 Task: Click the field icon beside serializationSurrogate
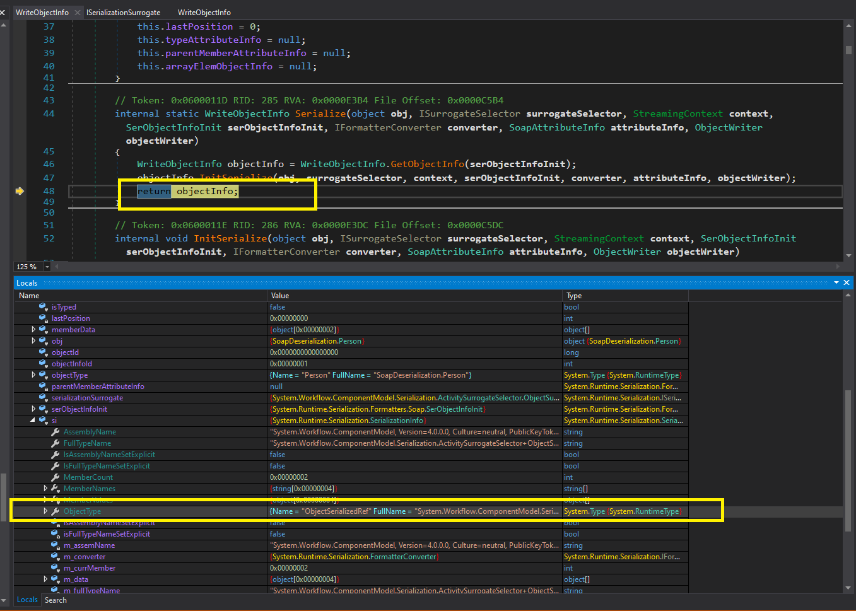44,398
